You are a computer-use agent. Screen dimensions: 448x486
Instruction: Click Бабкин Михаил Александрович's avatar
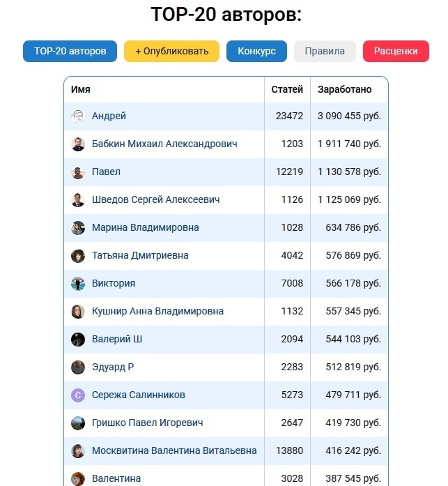(78, 144)
